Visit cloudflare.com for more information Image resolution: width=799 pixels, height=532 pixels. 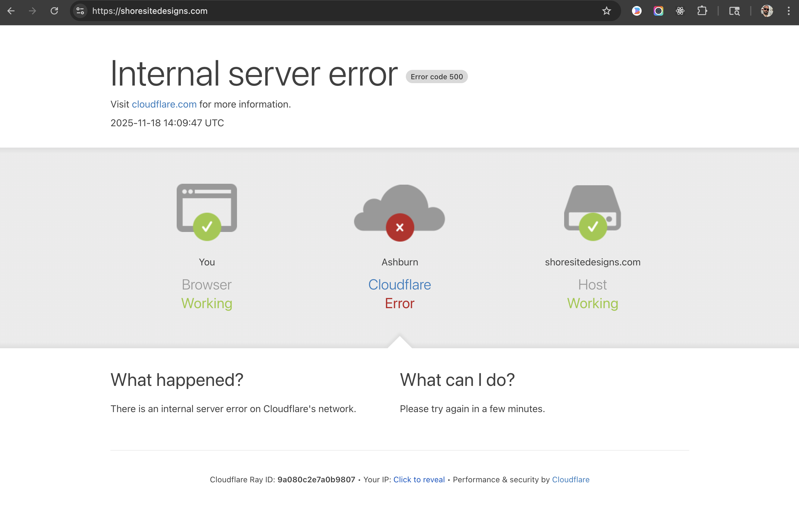(164, 104)
